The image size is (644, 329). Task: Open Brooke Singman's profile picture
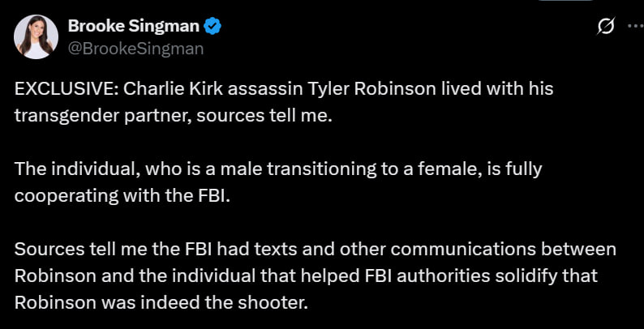(36, 37)
